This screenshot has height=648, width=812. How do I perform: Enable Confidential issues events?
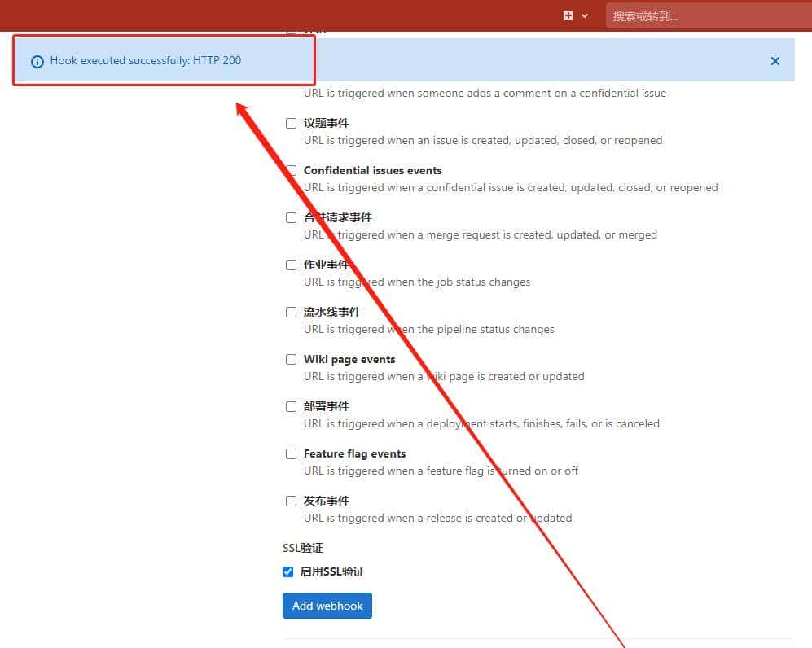[x=291, y=170]
